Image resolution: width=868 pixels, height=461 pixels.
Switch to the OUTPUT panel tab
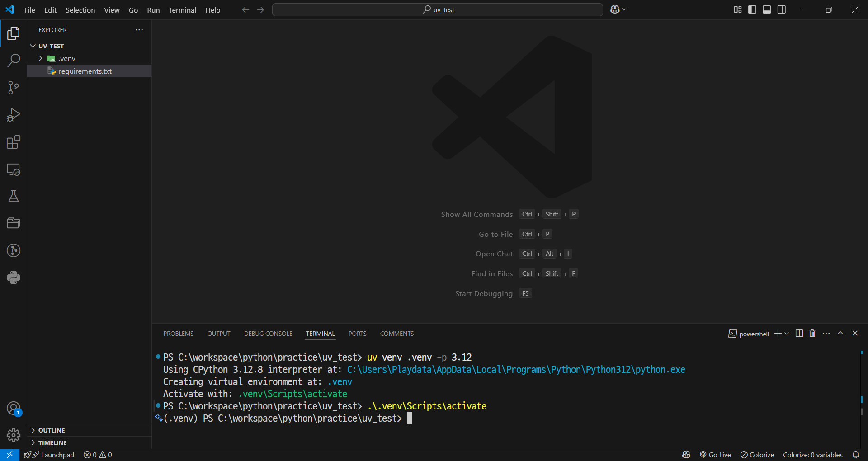coord(219,334)
